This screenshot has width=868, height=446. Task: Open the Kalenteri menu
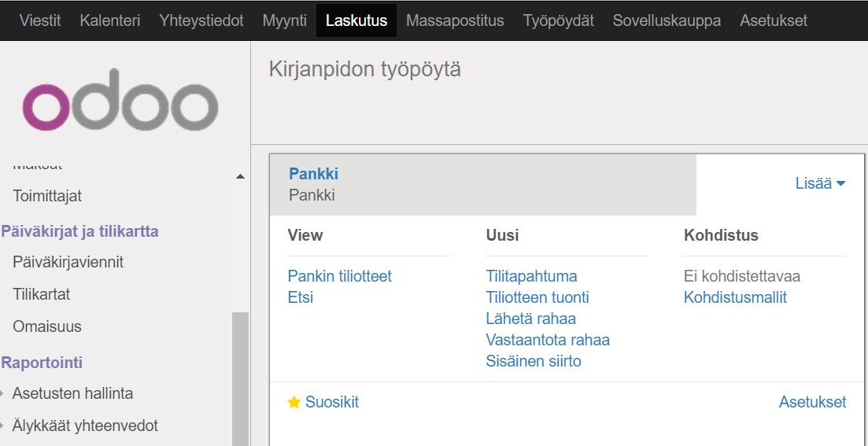pyautogui.click(x=109, y=20)
